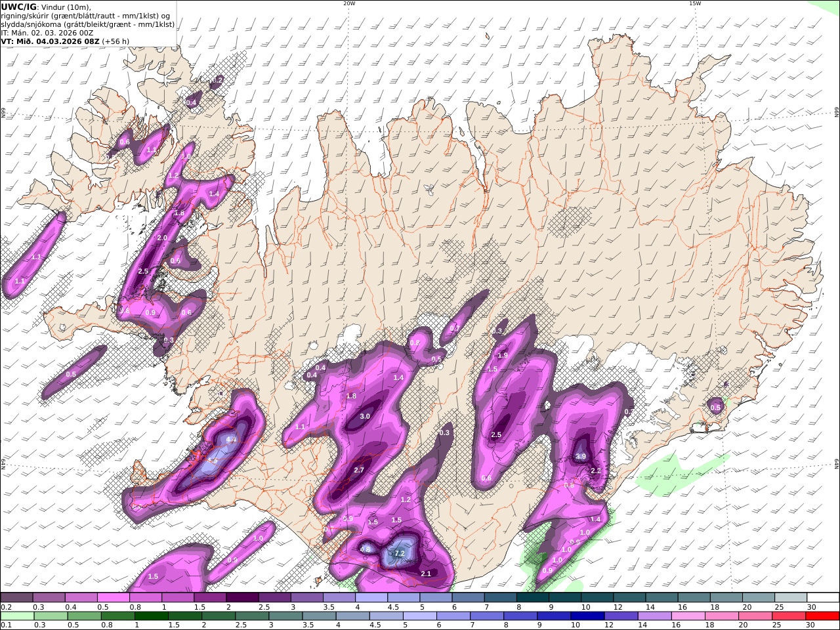Click snow legend swatch between 8 and 9
The width and height of the screenshot is (840, 630).
coord(532,597)
